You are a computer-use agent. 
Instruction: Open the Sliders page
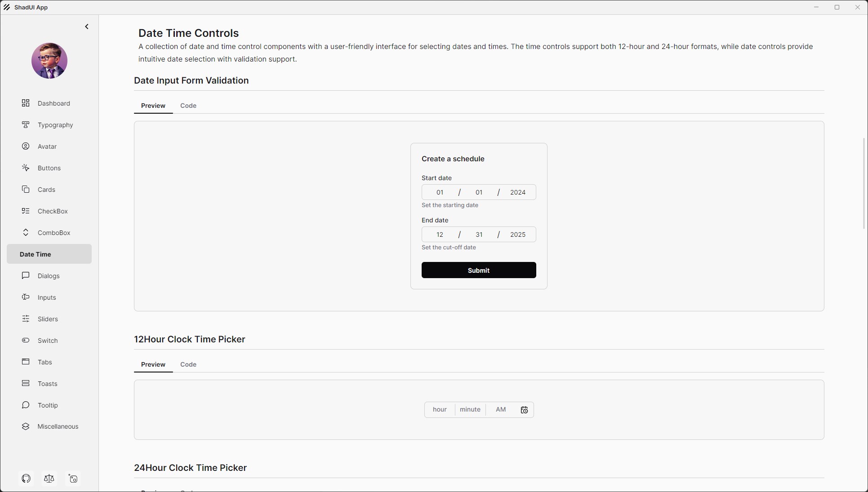(48, 319)
